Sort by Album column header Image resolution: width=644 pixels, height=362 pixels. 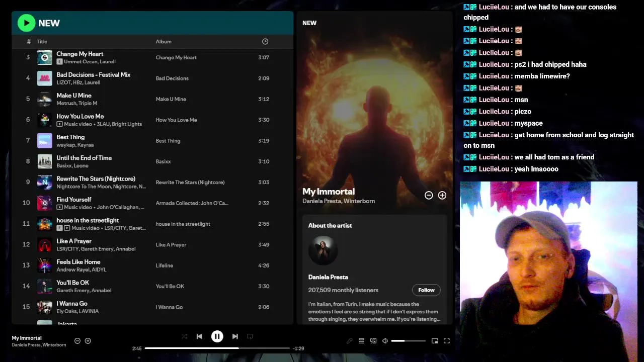pos(164,41)
